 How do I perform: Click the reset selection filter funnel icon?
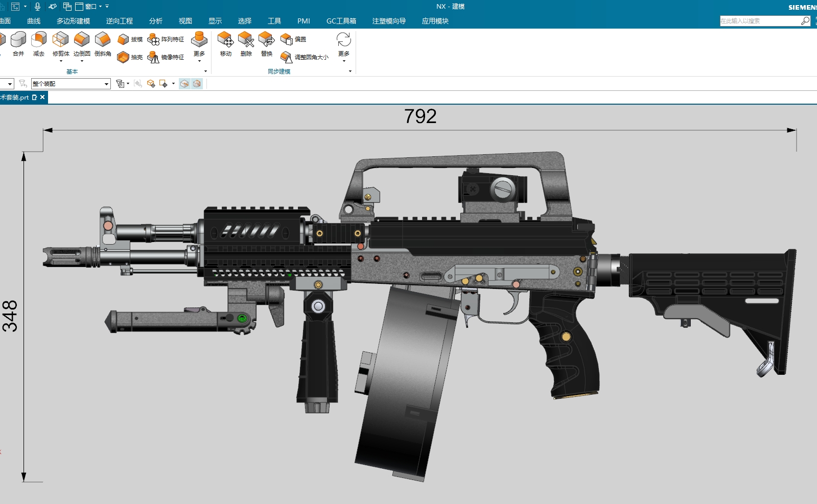(x=22, y=84)
